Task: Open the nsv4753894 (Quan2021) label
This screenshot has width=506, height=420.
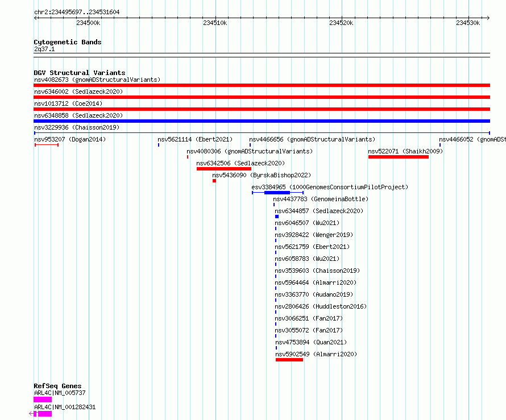Action: tap(311, 342)
